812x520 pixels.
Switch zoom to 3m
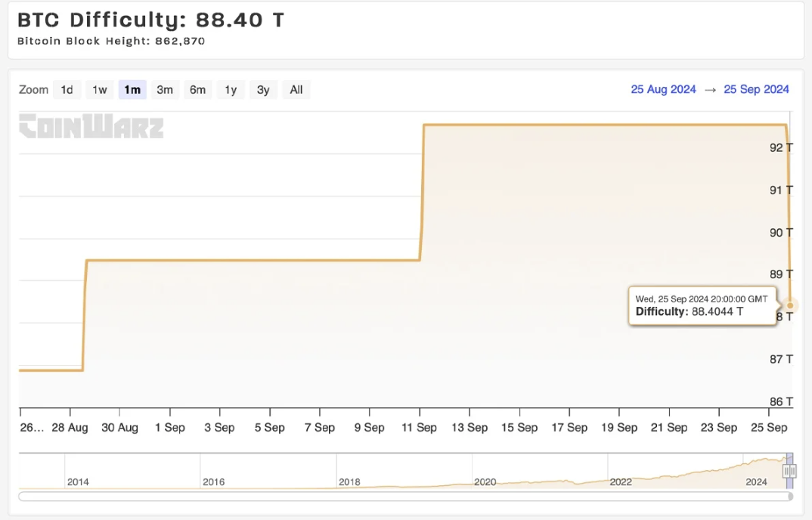pyautogui.click(x=165, y=90)
